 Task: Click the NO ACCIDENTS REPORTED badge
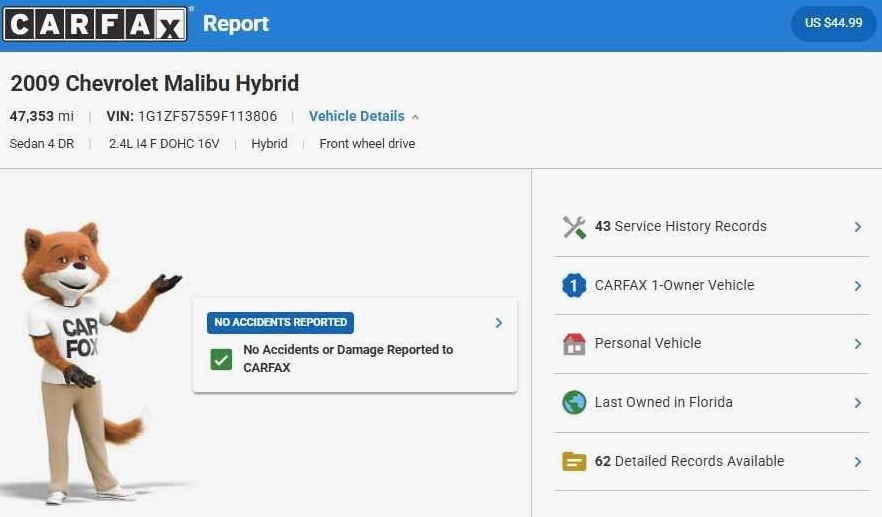280,322
